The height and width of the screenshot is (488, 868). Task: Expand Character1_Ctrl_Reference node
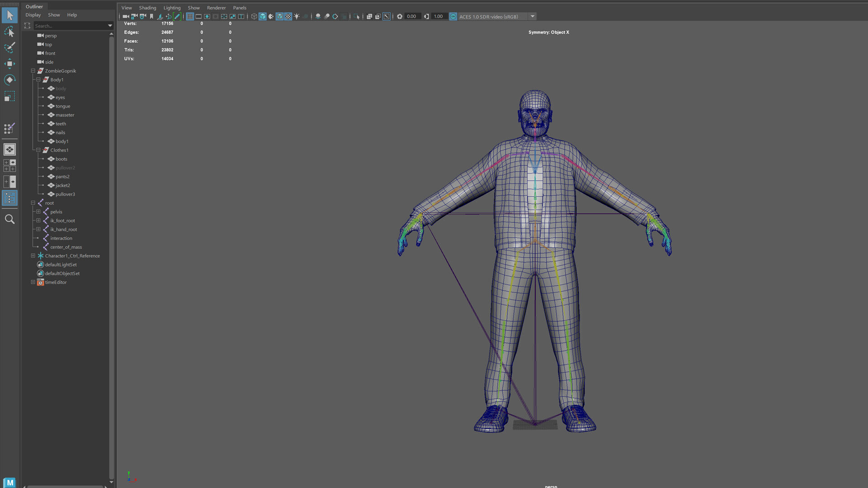click(33, 256)
